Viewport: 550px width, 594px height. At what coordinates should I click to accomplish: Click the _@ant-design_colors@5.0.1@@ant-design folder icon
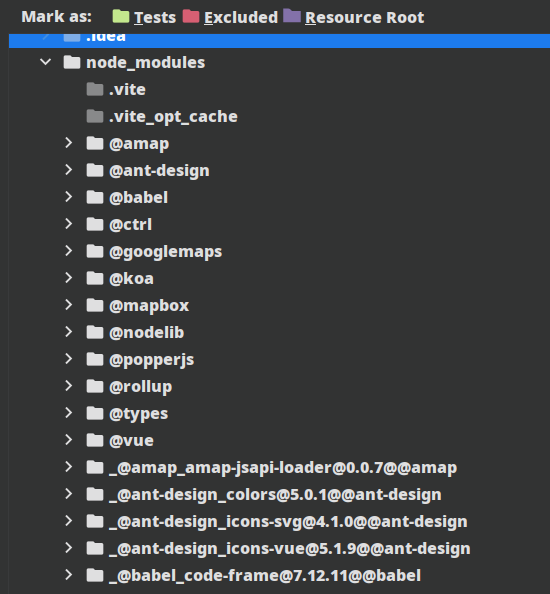click(95, 494)
